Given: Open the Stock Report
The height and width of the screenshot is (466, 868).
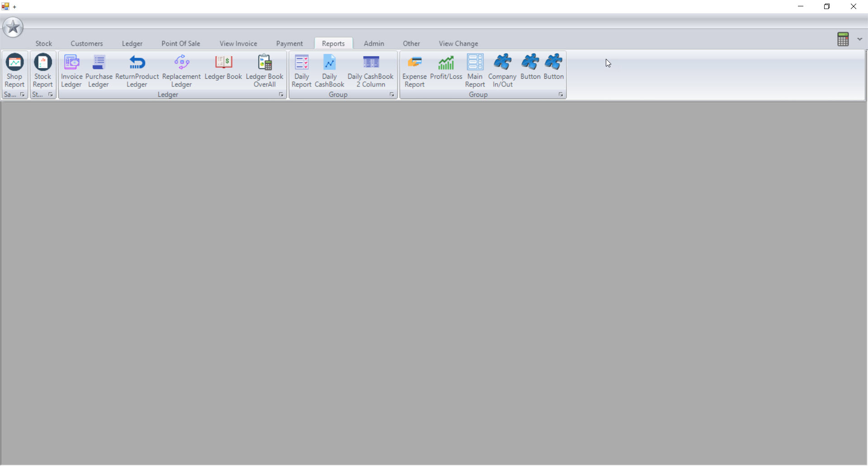Looking at the screenshot, I should click(42, 71).
